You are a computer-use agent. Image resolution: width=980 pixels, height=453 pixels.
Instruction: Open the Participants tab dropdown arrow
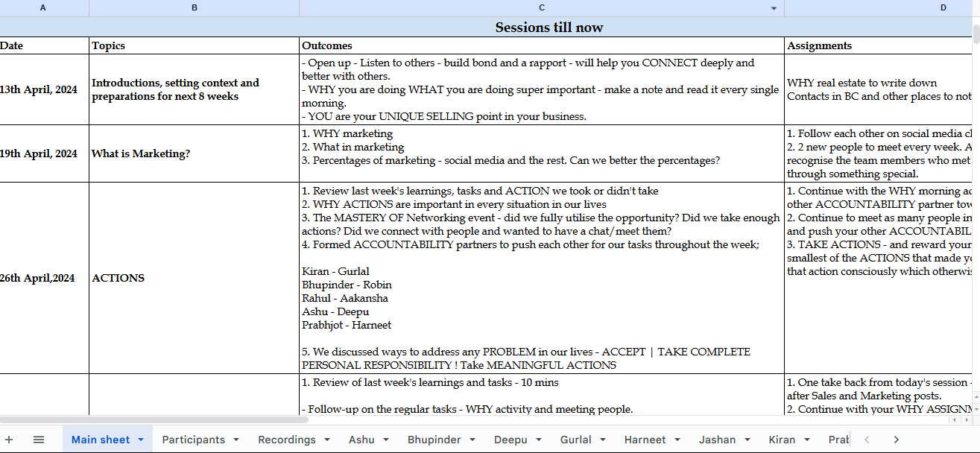click(235, 440)
